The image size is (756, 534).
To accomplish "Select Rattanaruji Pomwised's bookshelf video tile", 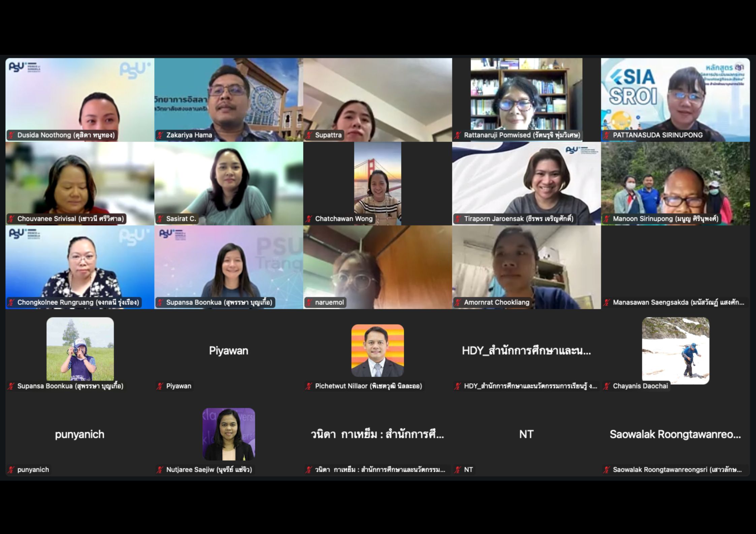I will coord(526,98).
